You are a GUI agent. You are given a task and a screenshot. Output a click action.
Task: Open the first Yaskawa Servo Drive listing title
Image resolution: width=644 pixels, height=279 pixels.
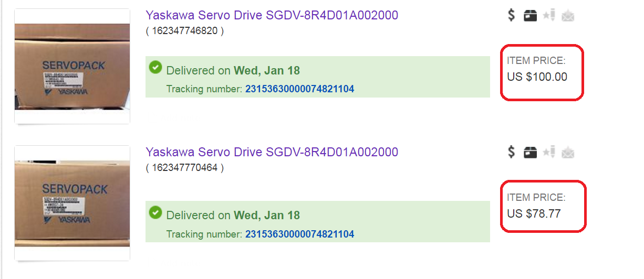(x=272, y=15)
